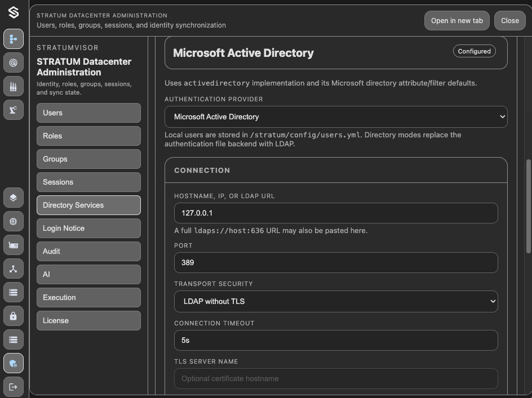Click the Configured status badge
Screen dimensions: 532x398
pyautogui.click(x=475, y=51)
